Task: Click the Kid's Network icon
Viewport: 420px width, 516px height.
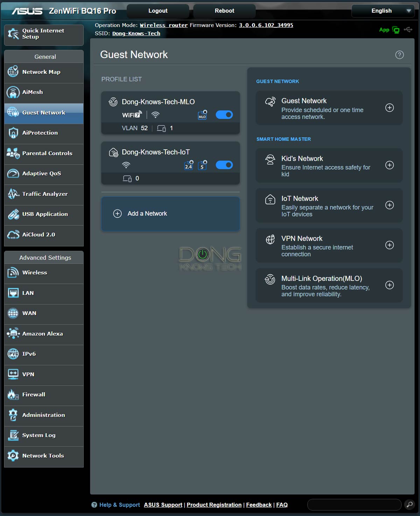Action: (270, 159)
